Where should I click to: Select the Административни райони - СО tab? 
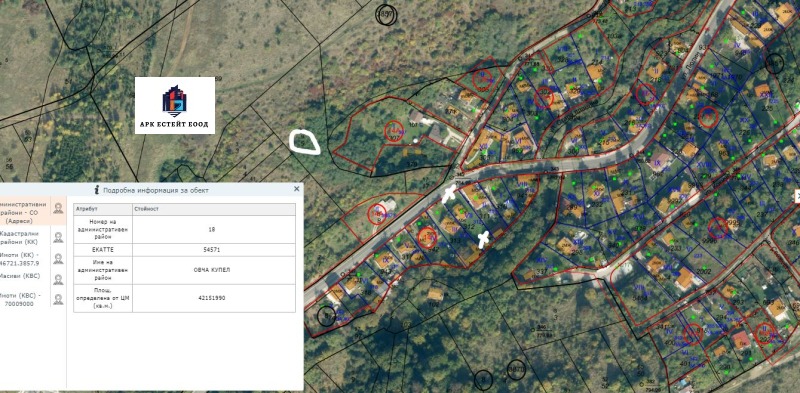(24, 211)
